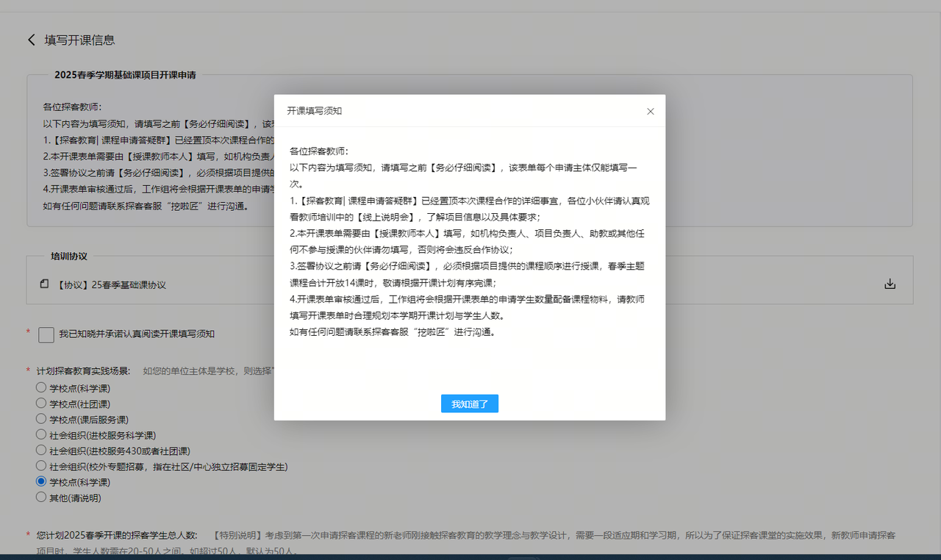Viewport: 941px width, 560px height.
Task: Click the 培训协议 section heading
Action: (x=69, y=256)
